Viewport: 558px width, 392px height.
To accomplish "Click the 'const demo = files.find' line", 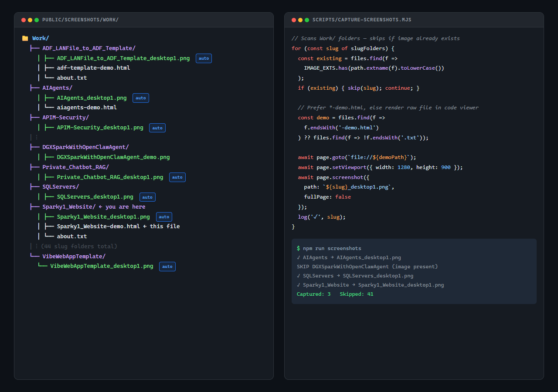I will tap(341, 118).
